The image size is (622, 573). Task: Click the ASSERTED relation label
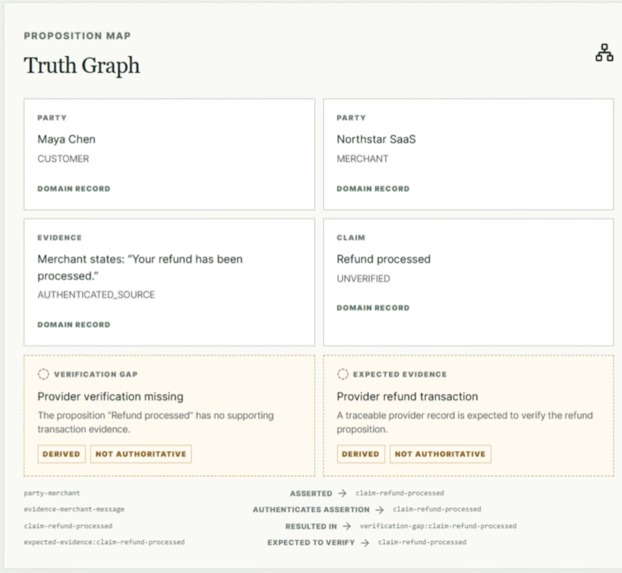[x=311, y=494]
